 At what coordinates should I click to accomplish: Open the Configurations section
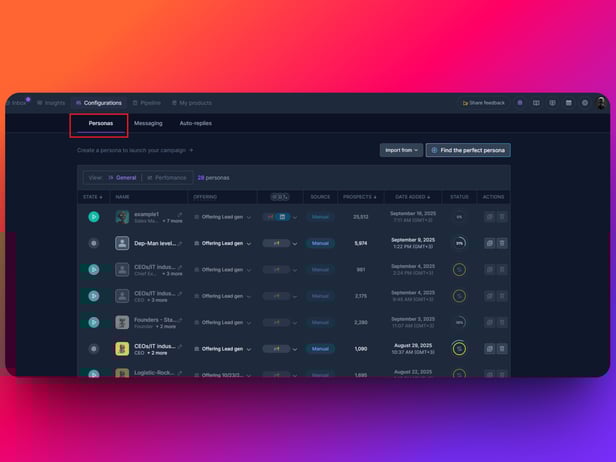pos(99,103)
